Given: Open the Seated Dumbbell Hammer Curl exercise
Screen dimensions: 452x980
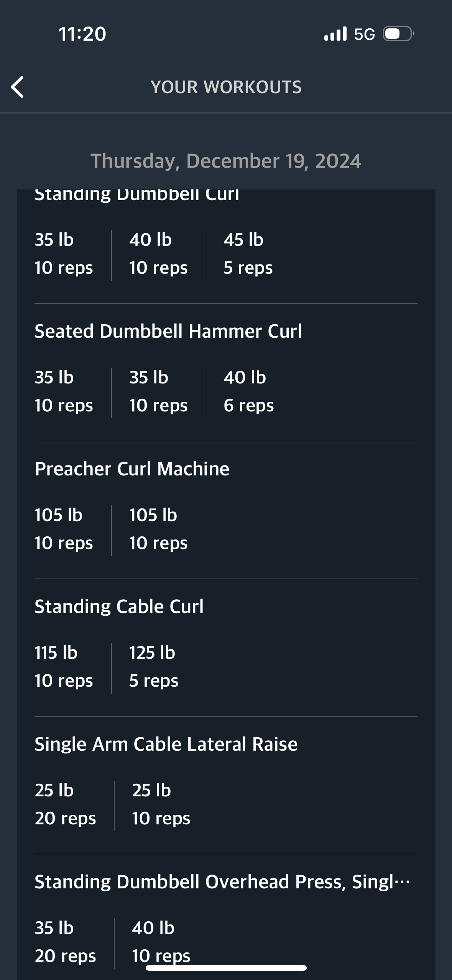Looking at the screenshot, I should [168, 331].
